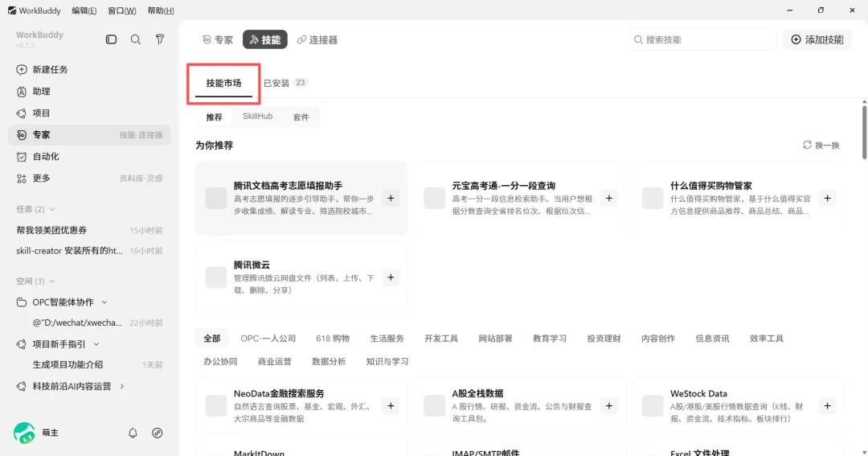
Task: Collapse OPC智能体协作 chevron
Action: point(104,302)
